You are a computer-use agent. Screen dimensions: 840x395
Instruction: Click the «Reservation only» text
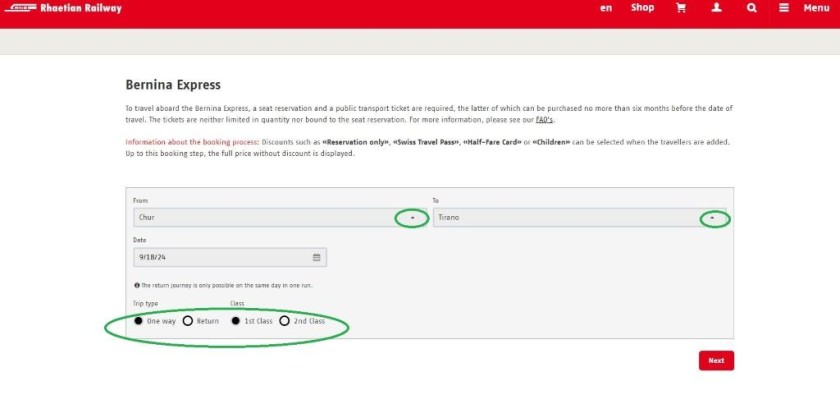[355, 143]
